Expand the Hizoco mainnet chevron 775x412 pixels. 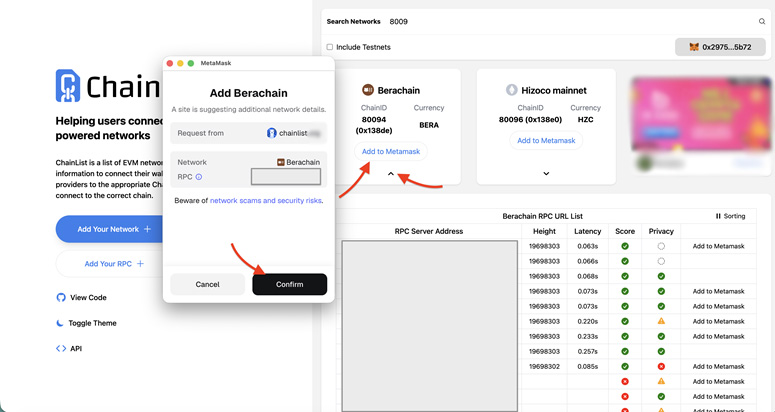pyautogui.click(x=546, y=174)
